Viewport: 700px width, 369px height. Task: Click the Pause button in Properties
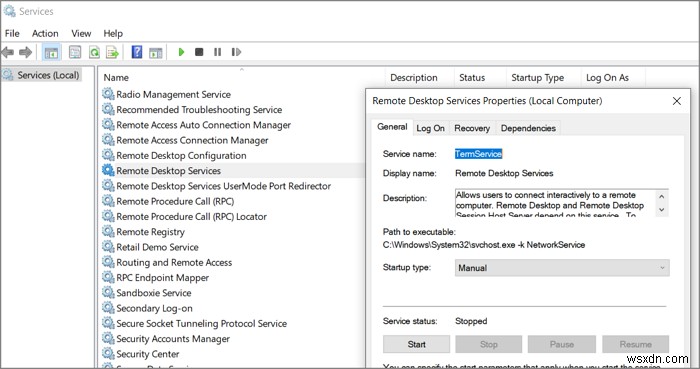coord(562,344)
